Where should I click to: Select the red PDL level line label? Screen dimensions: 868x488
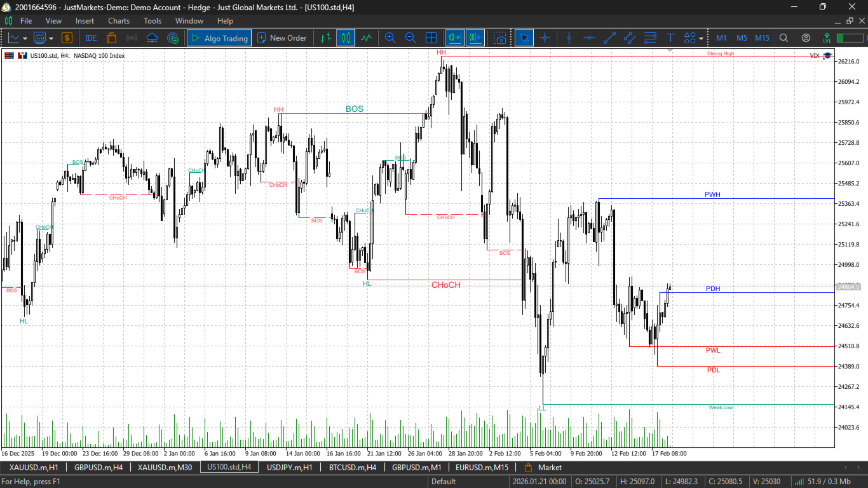click(x=714, y=370)
